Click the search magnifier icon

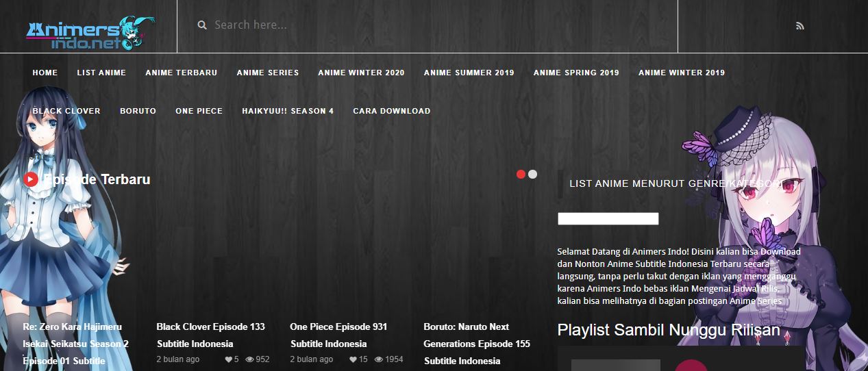[x=202, y=25]
